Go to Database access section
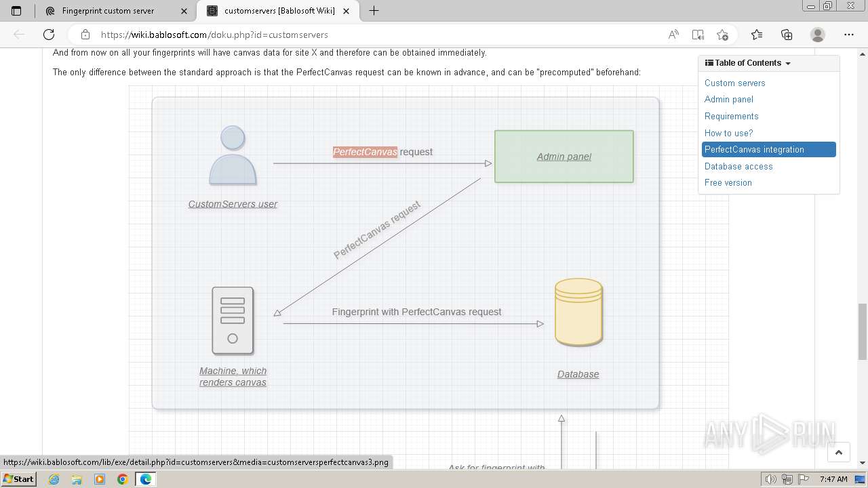Screen dimensions: 868x488 (738, 166)
